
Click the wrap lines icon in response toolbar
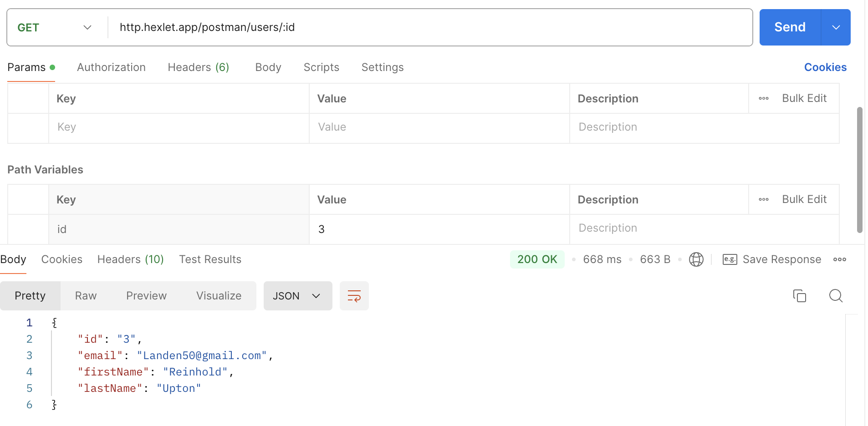[354, 296]
